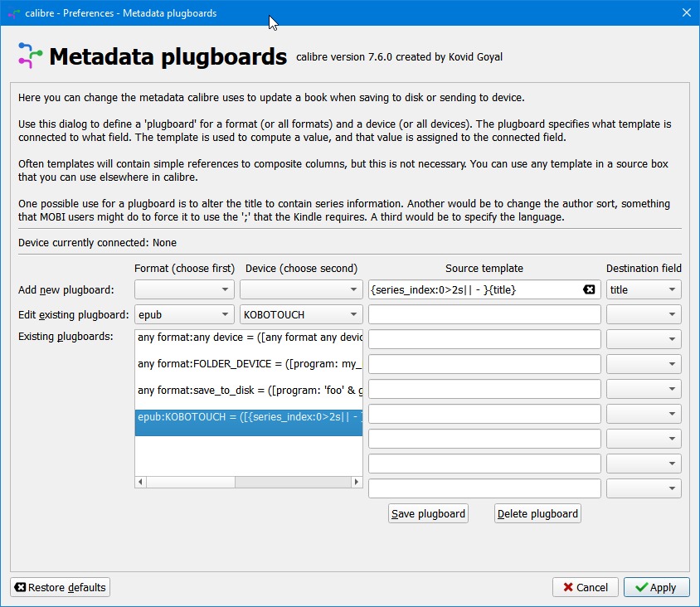Screen dimensions: 700x607
Task: Open the Add new plugboard device dropdown
Action: point(300,289)
